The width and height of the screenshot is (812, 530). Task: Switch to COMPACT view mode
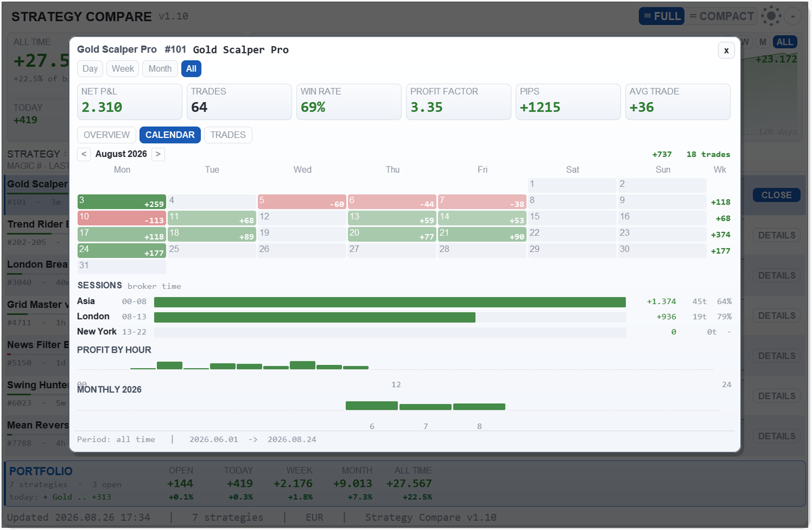point(721,16)
